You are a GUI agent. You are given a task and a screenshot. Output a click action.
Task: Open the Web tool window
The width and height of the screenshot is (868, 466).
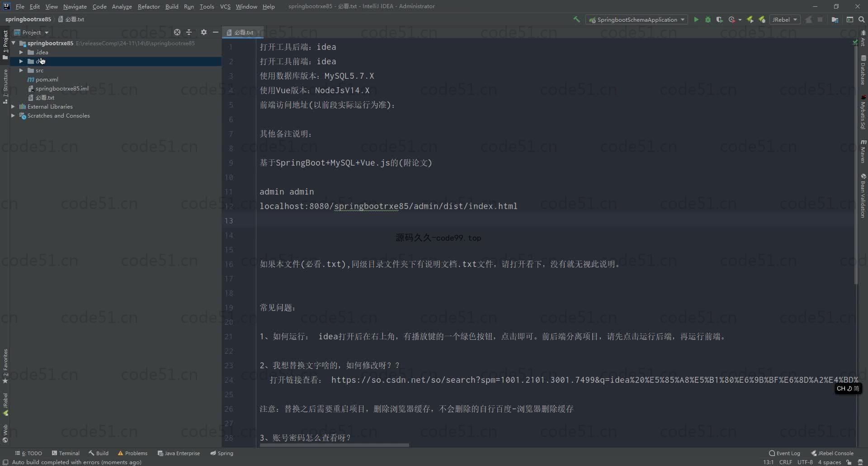point(5,433)
